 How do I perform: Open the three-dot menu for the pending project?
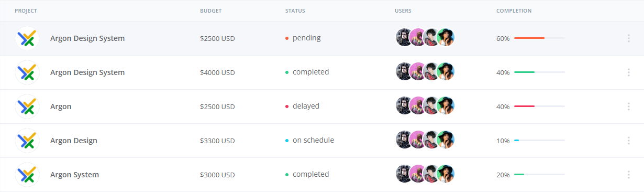click(628, 38)
